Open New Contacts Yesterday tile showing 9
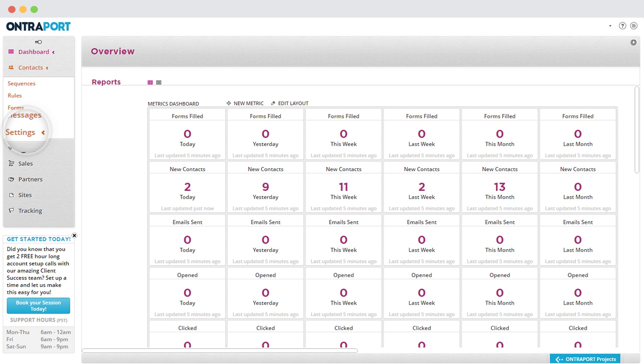 (x=265, y=188)
